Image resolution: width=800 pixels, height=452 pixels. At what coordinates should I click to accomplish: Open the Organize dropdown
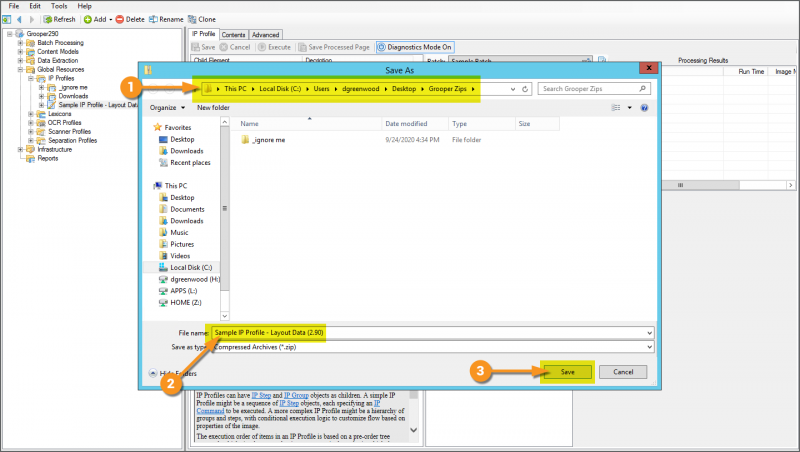[167, 108]
